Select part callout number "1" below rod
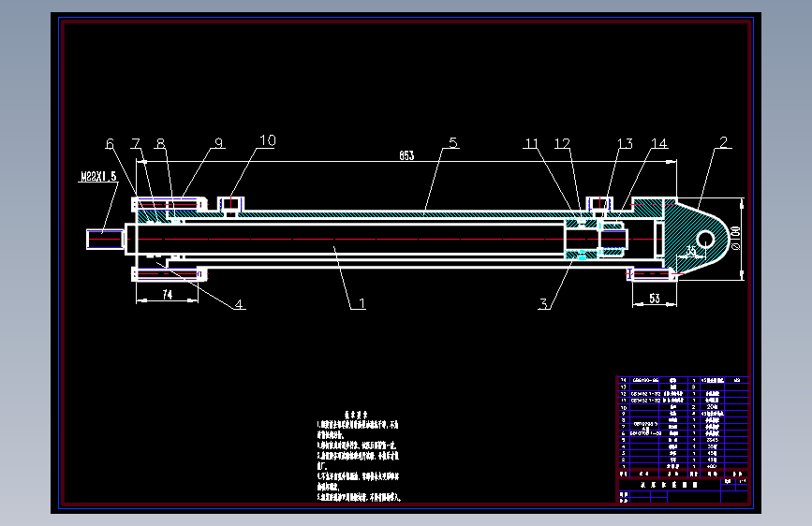 pyautogui.click(x=362, y=303)
